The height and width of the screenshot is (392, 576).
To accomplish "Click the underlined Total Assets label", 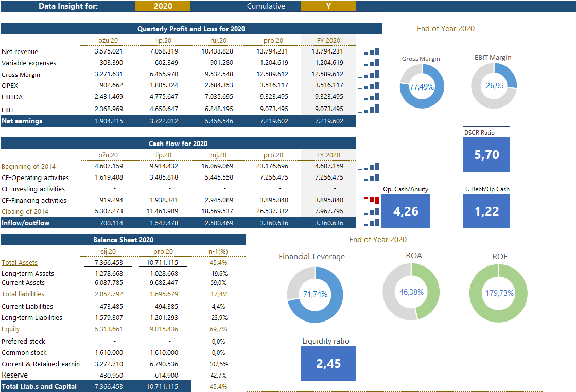I will pyautogui.click(x=20, y=263).
